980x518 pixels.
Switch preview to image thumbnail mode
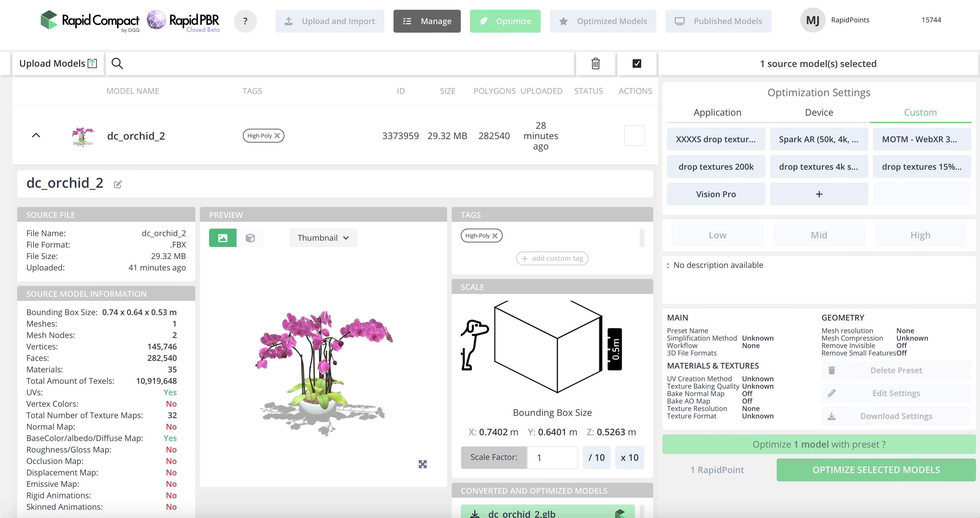coord(223,238)
